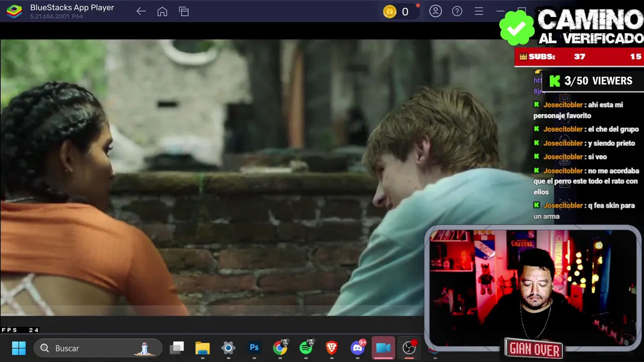Click the FPS 24 counter
The height and width of the screenshot is (362, 644).
point(20,330)
